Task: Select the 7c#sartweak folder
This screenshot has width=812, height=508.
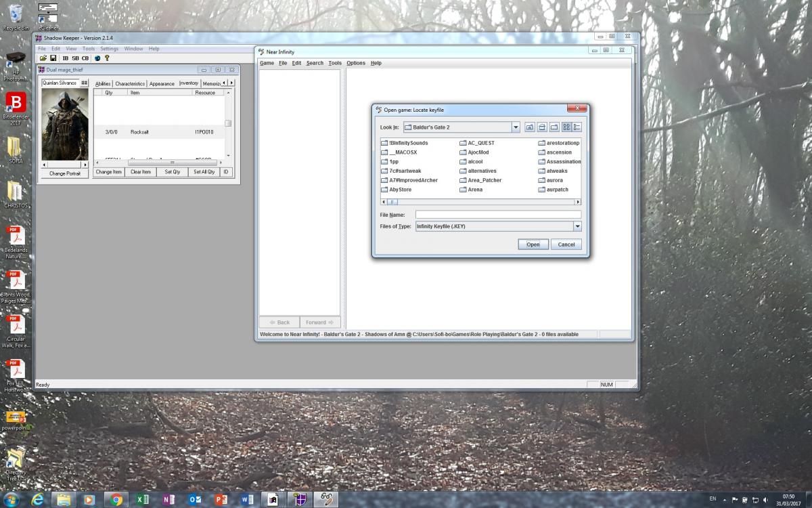Action: click(x=401, y=171)
